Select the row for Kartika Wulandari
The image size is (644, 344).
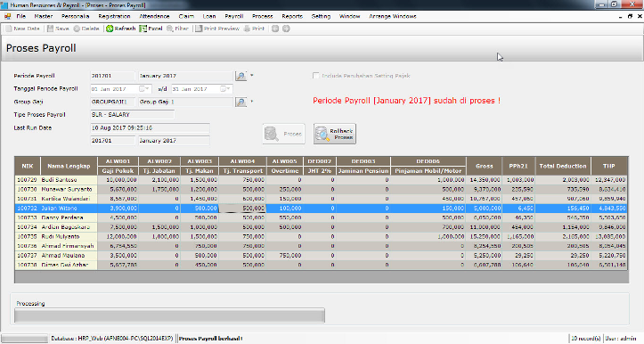322,199
